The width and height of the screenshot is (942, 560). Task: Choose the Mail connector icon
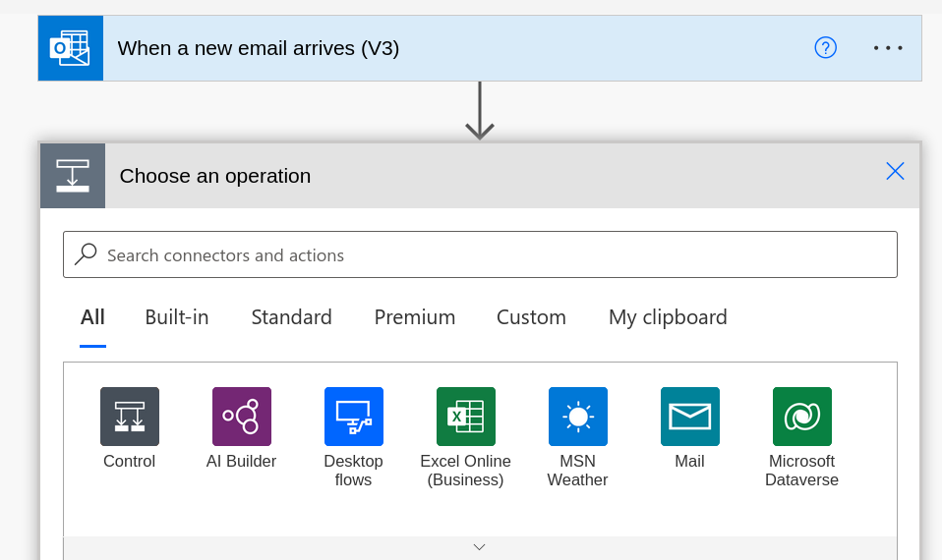(689, 417)
